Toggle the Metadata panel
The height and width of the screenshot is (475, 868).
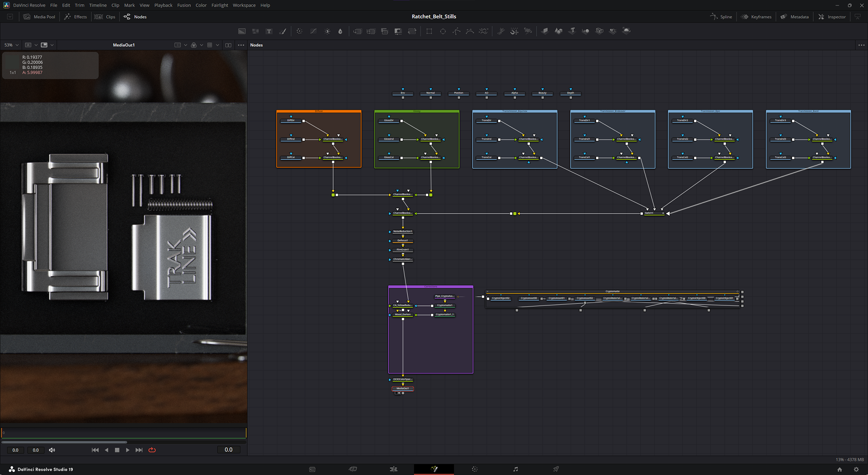794,17
